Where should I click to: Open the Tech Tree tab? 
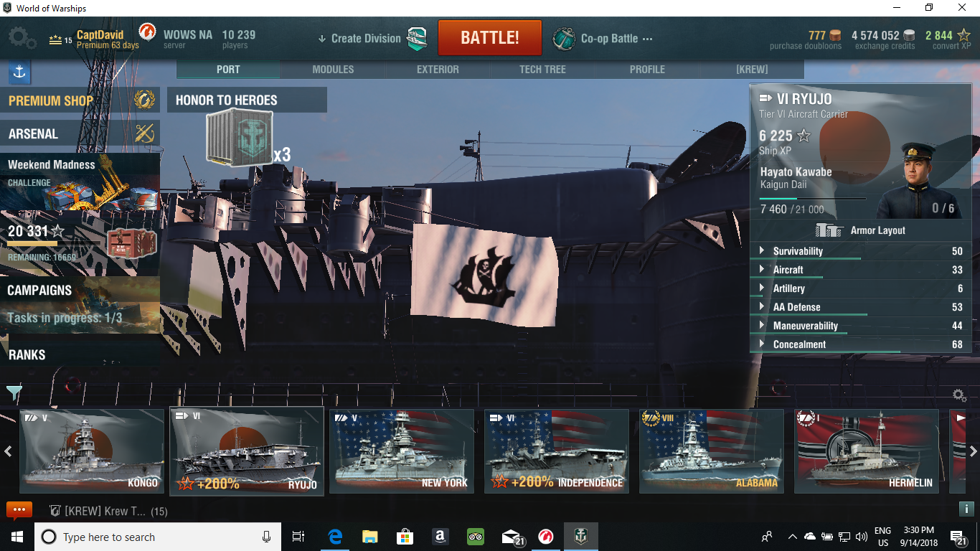542,70
